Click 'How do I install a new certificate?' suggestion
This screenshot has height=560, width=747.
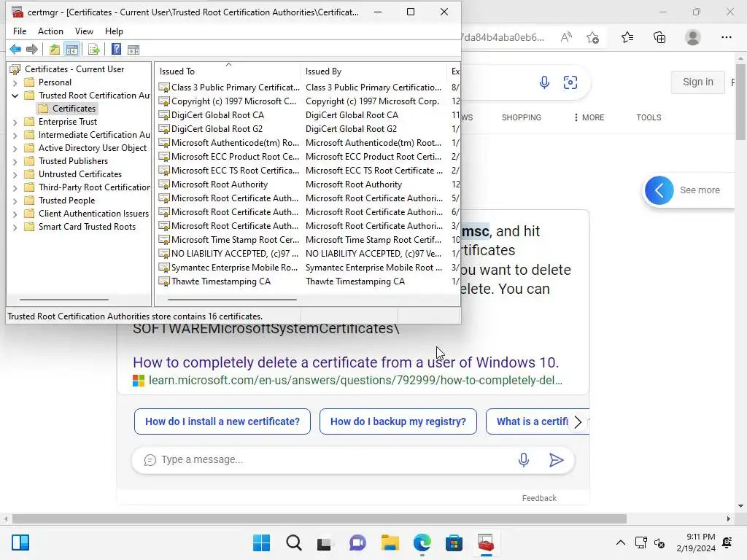tap(222, 421)
